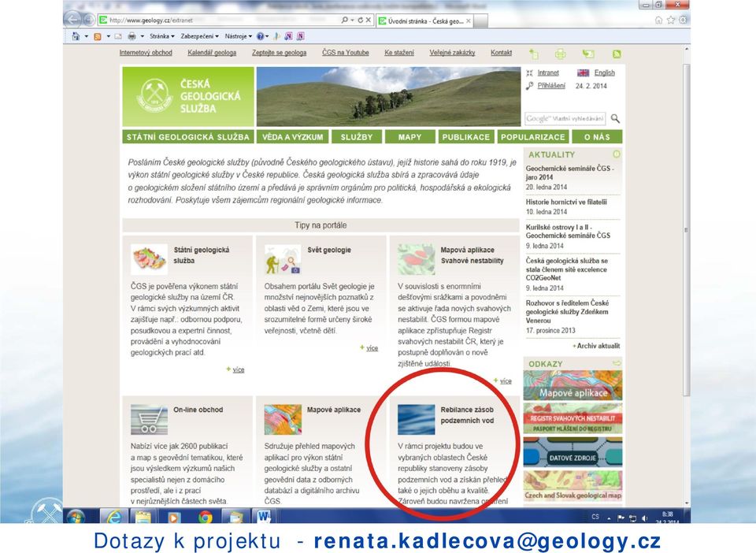Image resolution: width=756 pixels, height=553 pixels.
Task: Open Windows Media Player from taskbar
Action: (173, 517)
